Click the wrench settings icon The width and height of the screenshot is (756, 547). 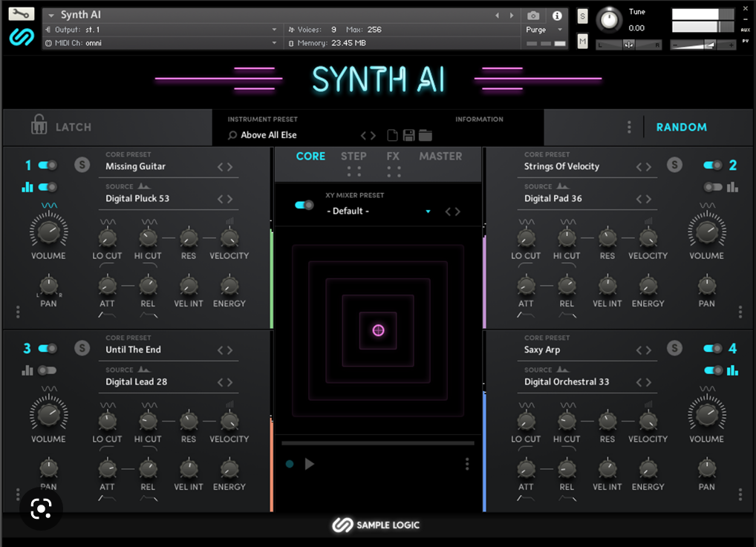coord(22,14)
